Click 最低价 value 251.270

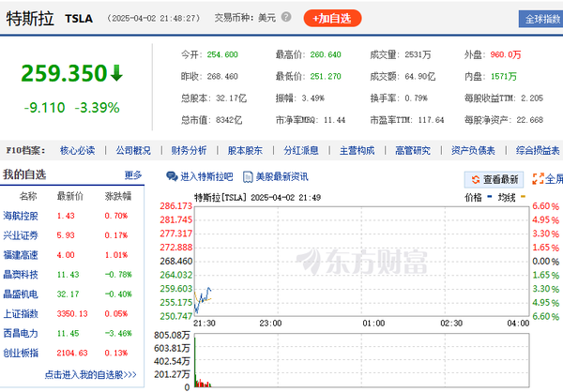click(326, 76)
